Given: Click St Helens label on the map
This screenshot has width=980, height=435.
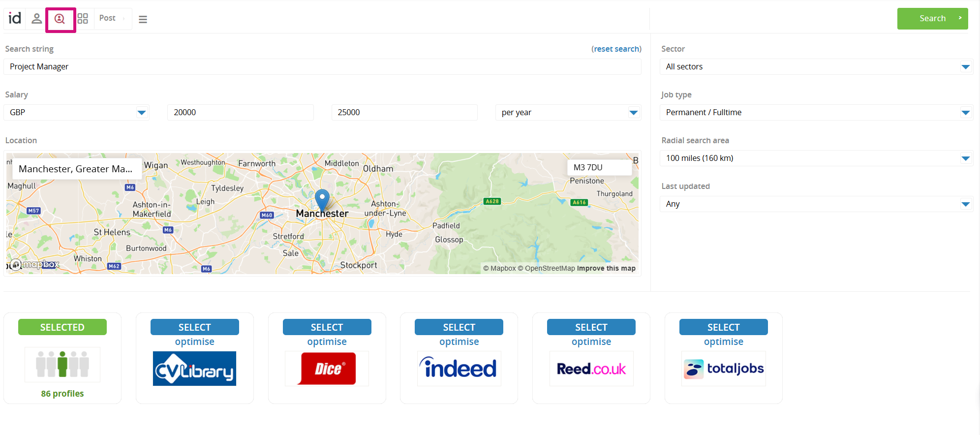Looking at the screenshot, I should (112, 232).
